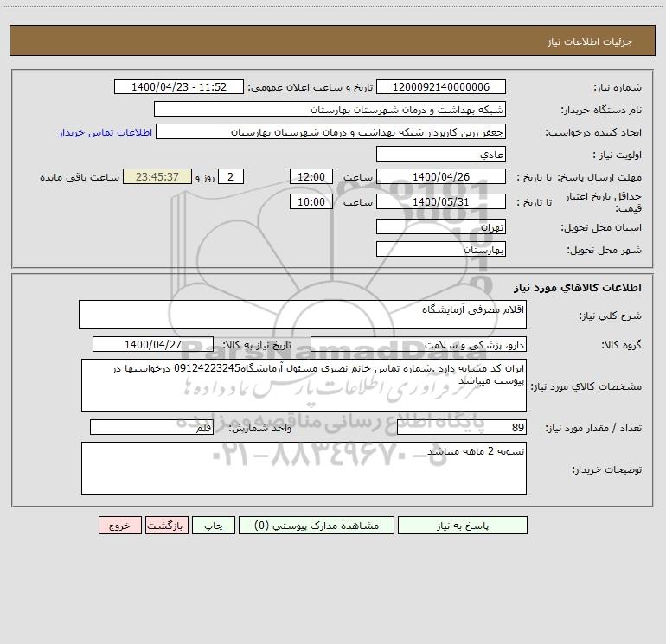Click the goods group field دارو، پزشکی و سلامت
The width and height of the screenshot is (666, 644).
click(x=419, y=344)
